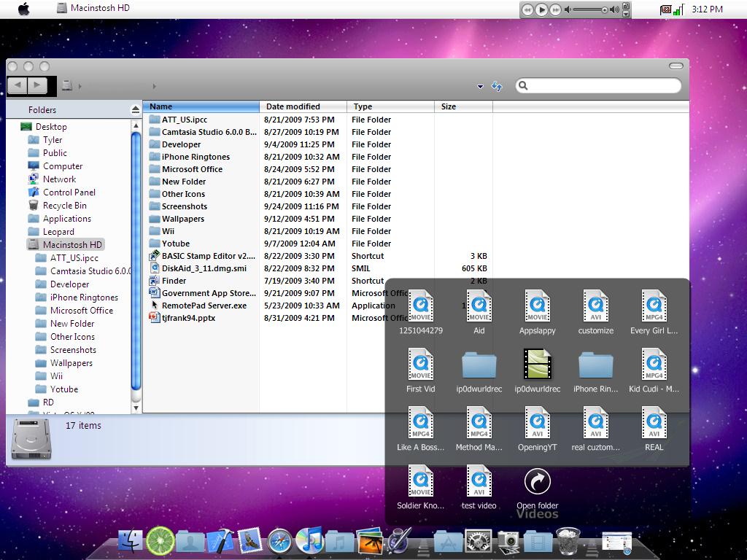
Task: Open the Videos folder stack in the dock
Action: coord(538,542)
